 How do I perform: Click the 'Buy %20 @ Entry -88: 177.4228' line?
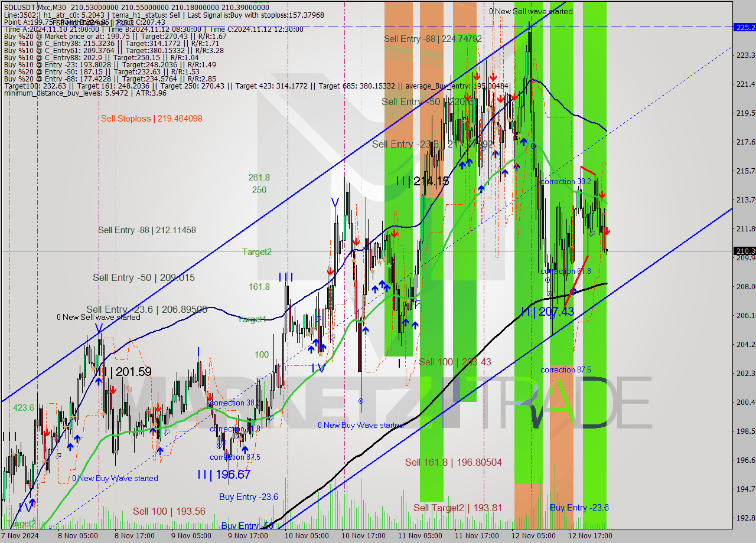coord(109,78)
